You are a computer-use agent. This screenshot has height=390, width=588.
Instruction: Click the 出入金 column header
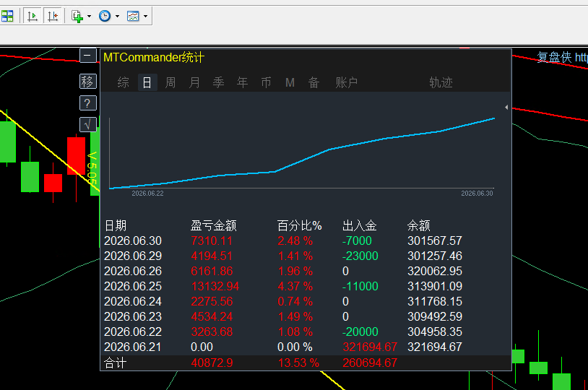(359, 226)
